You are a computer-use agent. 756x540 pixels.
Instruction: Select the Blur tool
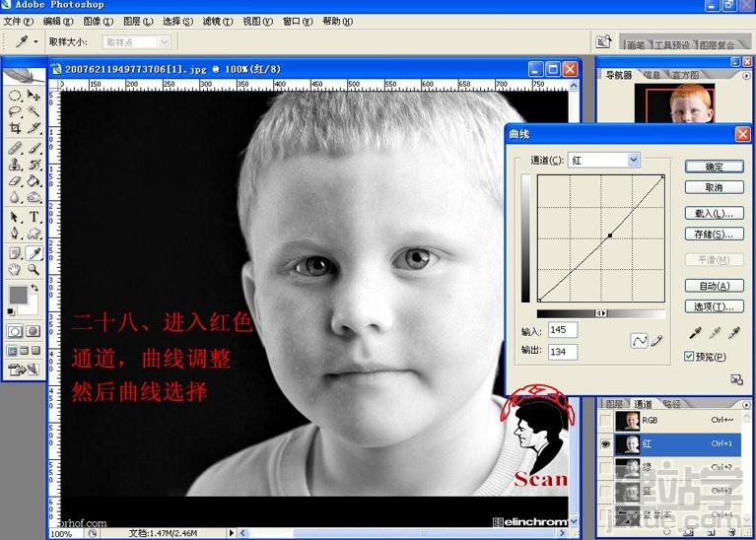click(x=15, y=198)
